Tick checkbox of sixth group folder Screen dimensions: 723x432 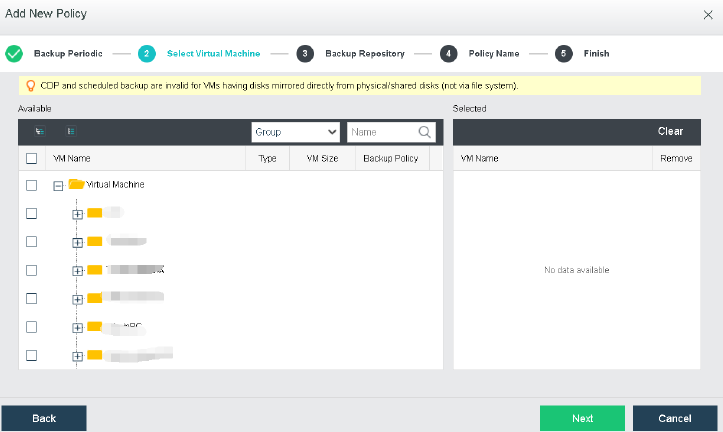[x=31, y=355]
